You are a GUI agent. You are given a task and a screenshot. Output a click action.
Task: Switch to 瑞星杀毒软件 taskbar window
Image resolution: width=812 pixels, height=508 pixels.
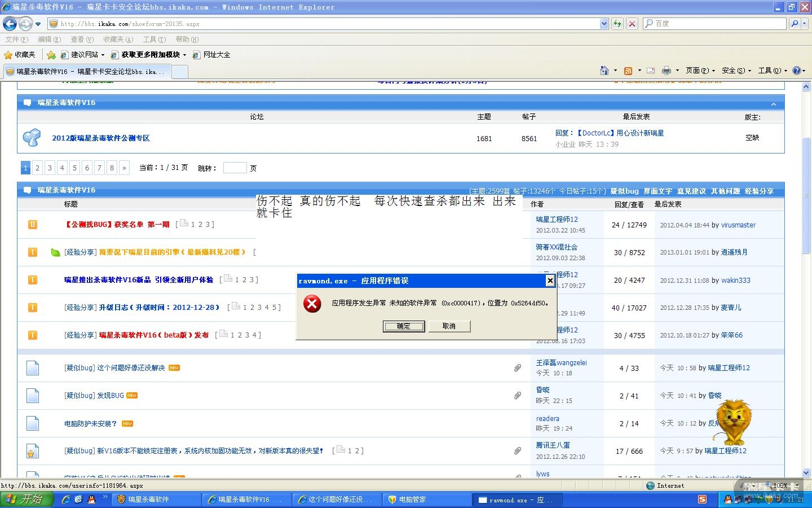(157, 500)
